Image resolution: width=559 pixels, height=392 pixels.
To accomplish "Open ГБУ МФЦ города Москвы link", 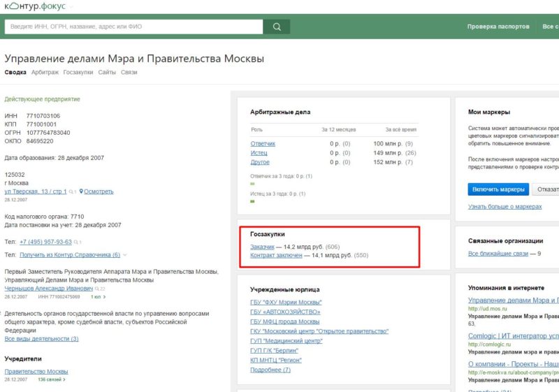I will click(x=284, y=321).
